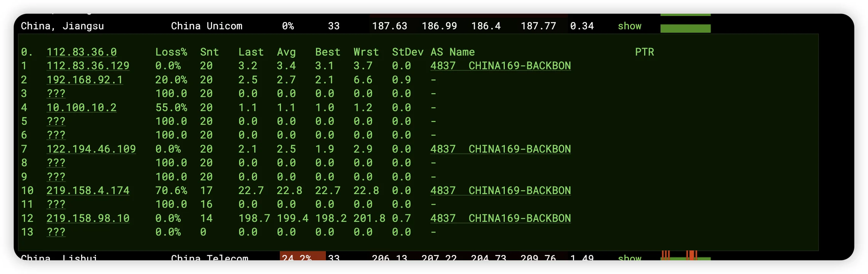This screenshot has height=274, width=868.
Task: Click the Lishui latency graph with red spikes
Action: [x=685, y=256]
